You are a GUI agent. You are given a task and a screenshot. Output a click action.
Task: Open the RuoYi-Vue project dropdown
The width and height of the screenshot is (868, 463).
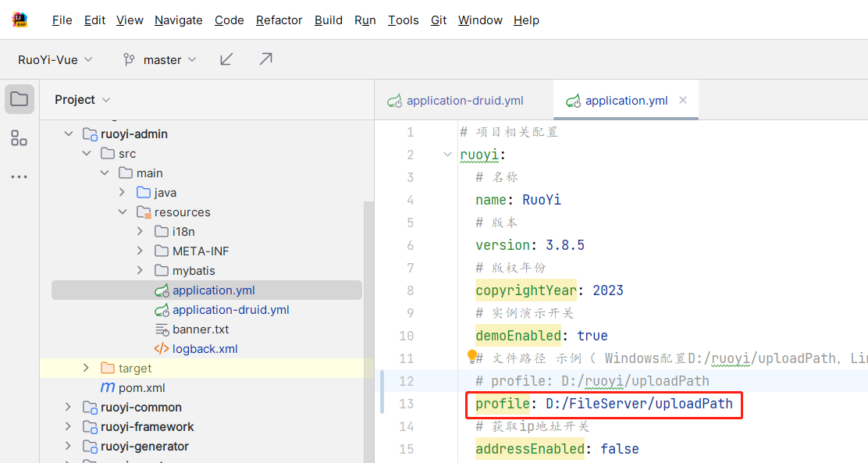[x=55, y=59]
